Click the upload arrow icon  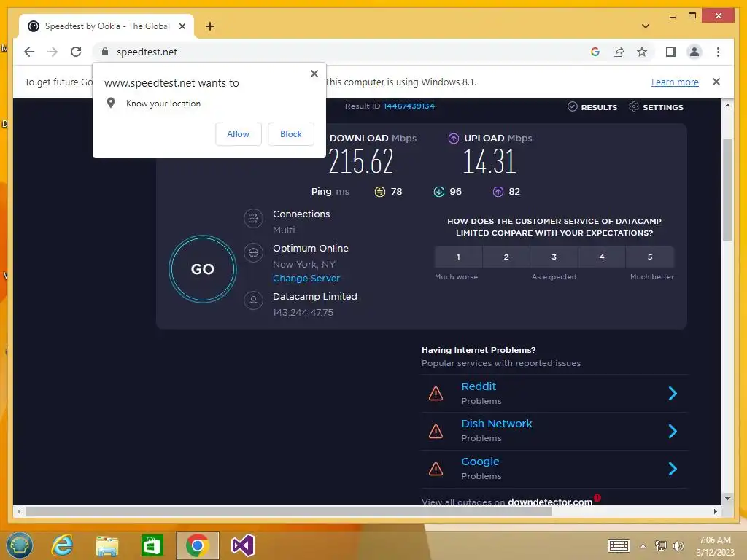pos(454,138)
